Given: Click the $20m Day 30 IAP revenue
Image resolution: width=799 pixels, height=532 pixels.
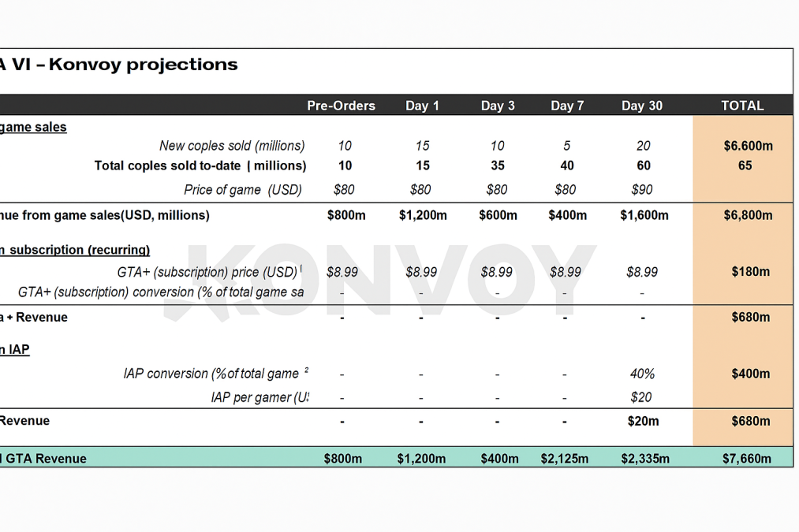Looking at the screenshot, I should click(x=643, y=421).
